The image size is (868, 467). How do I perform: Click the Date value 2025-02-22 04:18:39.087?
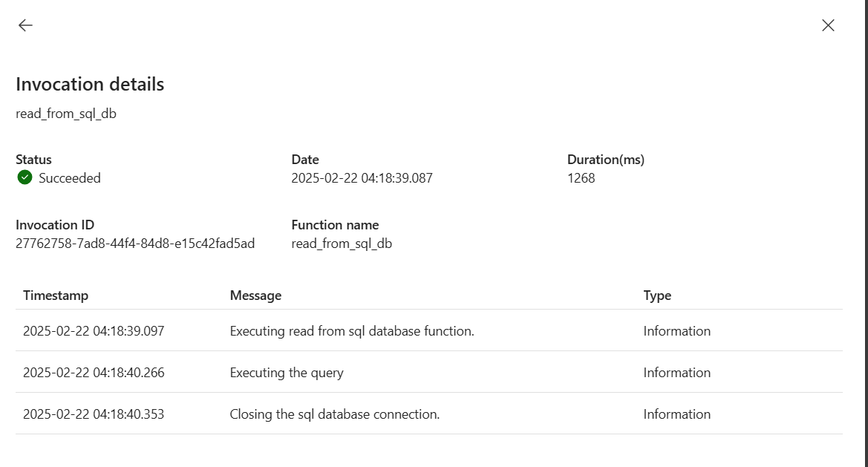pos(362,178)
